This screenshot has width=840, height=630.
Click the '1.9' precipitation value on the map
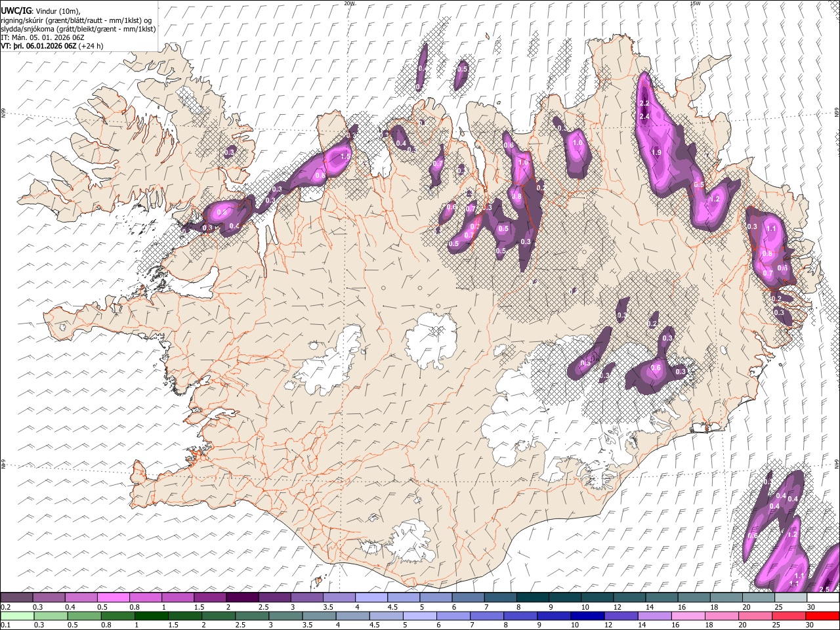click(x=656, y=152)
